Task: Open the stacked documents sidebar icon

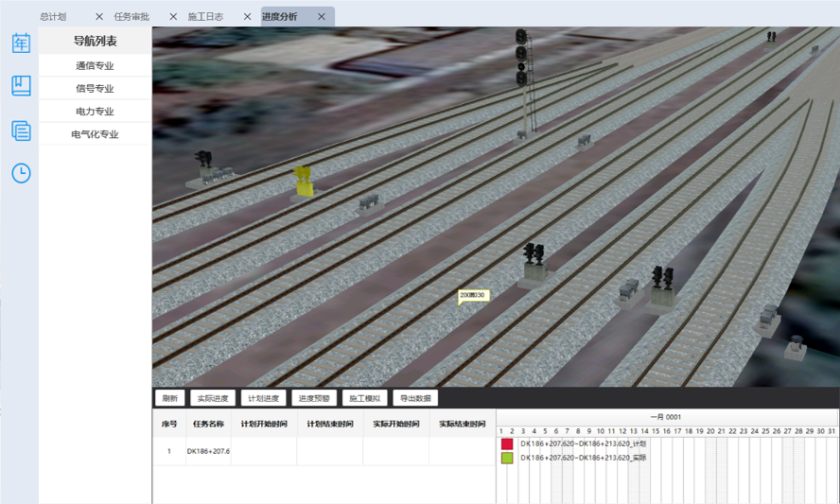Action: tap(21, 130)
